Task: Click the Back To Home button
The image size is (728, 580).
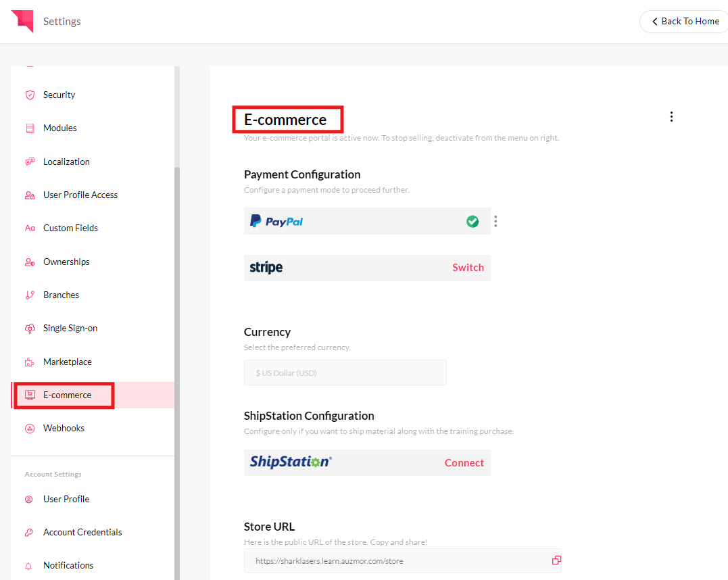Action: tap(685, 22)
